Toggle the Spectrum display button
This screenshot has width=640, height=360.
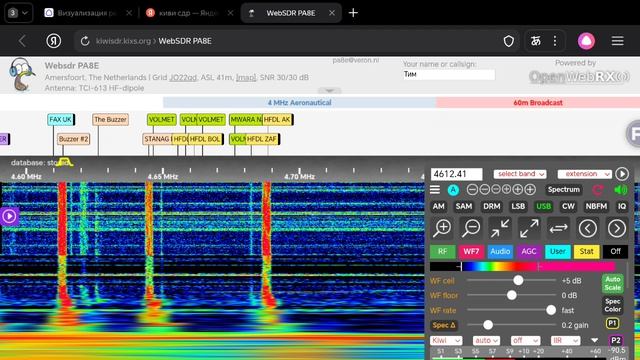pyautogui.click(x=564, y=190)
